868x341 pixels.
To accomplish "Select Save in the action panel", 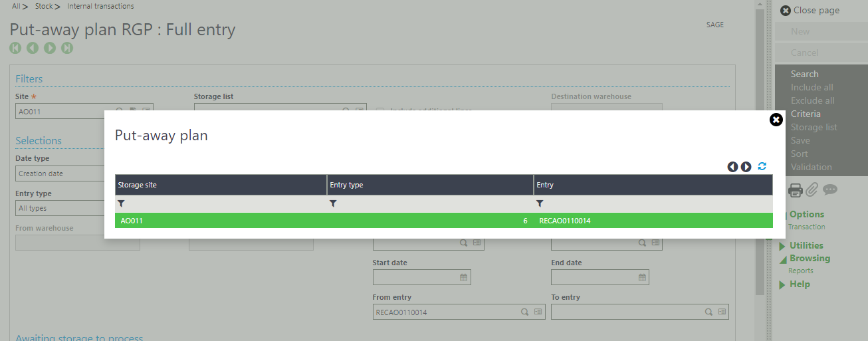I will (800, 140).
